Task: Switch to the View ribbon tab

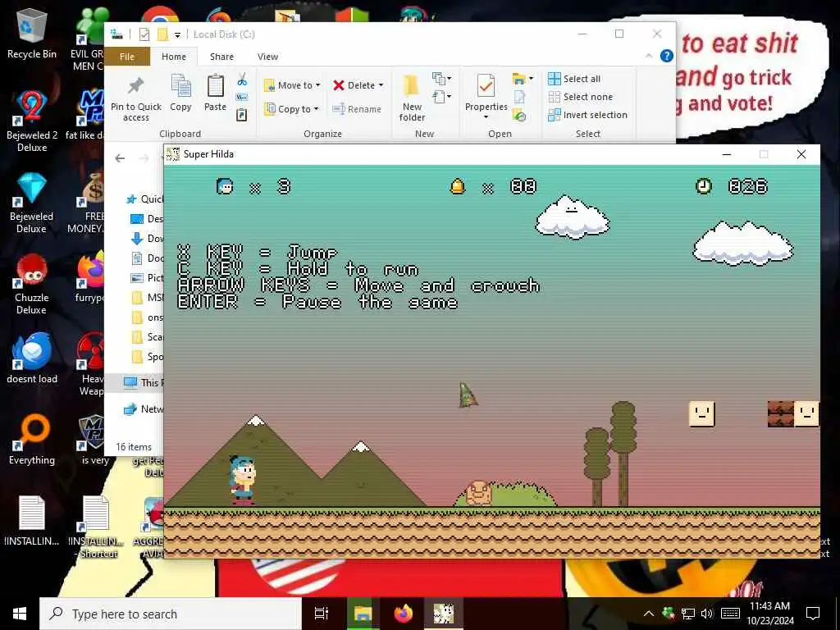Action: 267,57
